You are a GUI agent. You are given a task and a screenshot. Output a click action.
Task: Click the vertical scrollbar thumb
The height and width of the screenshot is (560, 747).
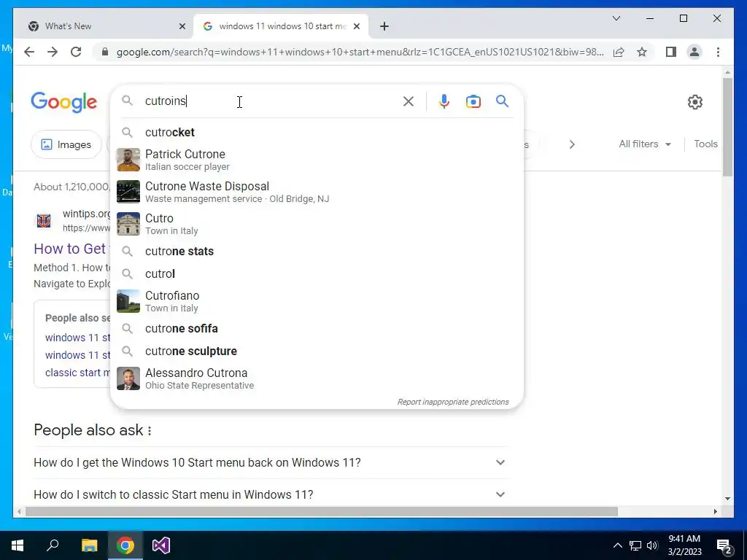pyautogui.click(x=727, y=127)
